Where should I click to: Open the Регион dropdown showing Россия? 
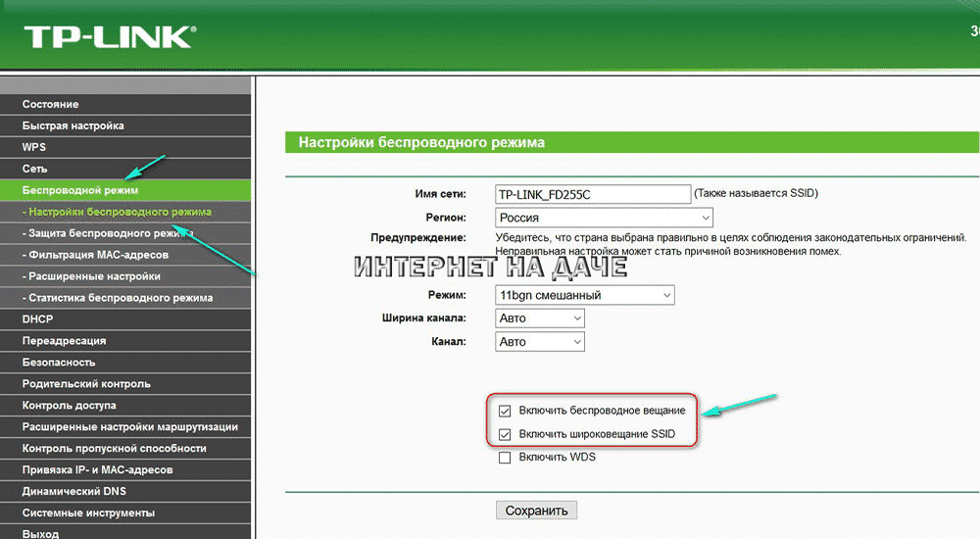click(604, 218)
